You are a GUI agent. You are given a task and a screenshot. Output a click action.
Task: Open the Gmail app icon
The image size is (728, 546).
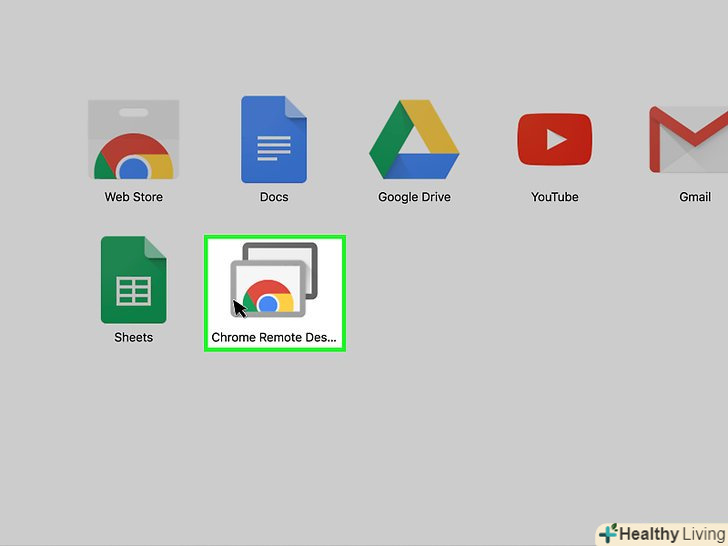point(689,139)
